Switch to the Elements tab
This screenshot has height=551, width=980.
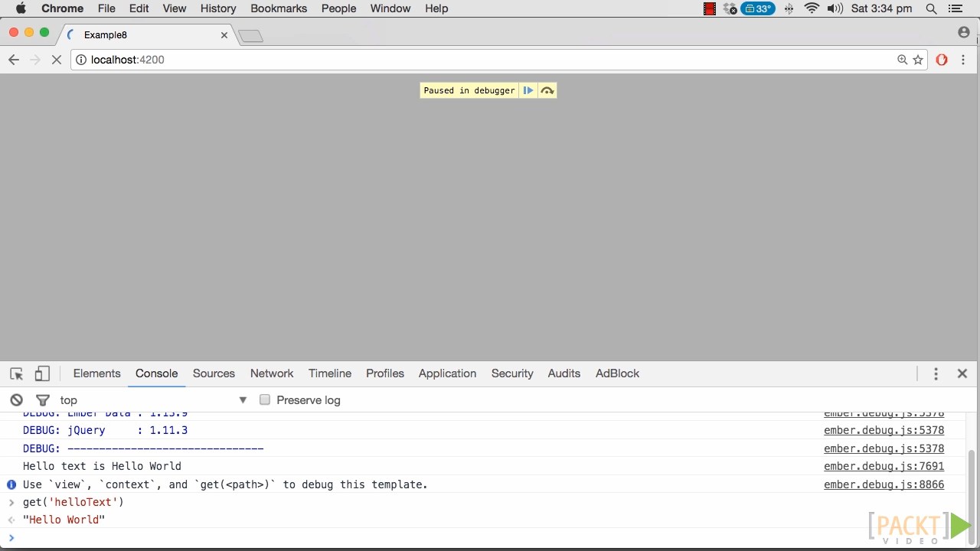96,373
